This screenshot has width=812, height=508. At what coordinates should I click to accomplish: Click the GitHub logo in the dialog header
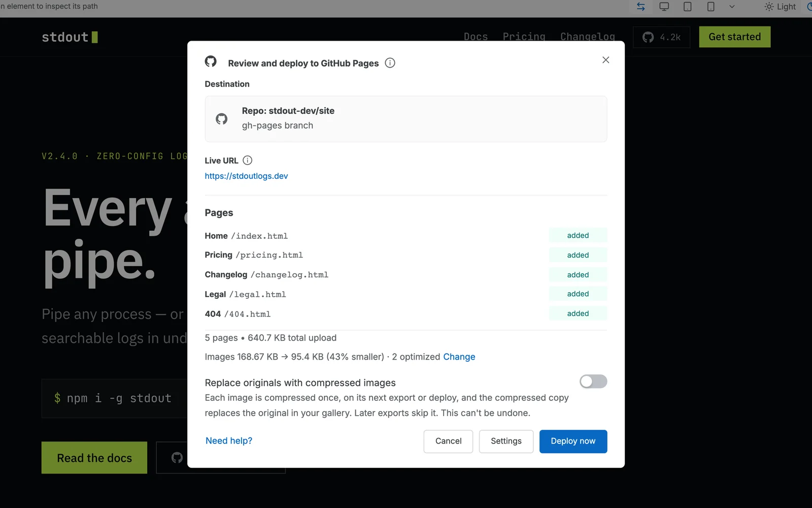coord(211,61)
